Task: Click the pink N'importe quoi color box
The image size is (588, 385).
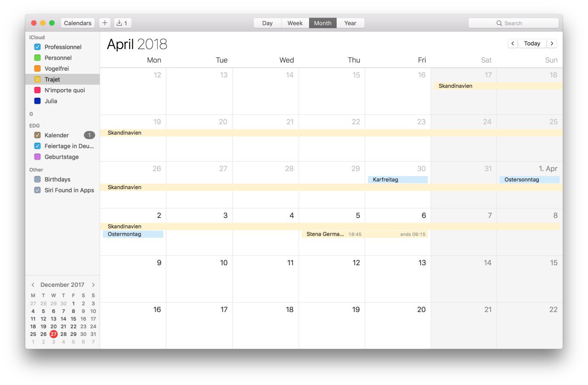Action: [38, 90]
